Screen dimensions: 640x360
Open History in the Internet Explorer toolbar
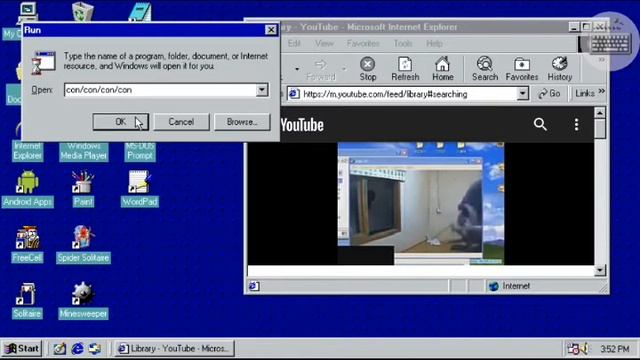pyautogui.click(x=560, y=69)
